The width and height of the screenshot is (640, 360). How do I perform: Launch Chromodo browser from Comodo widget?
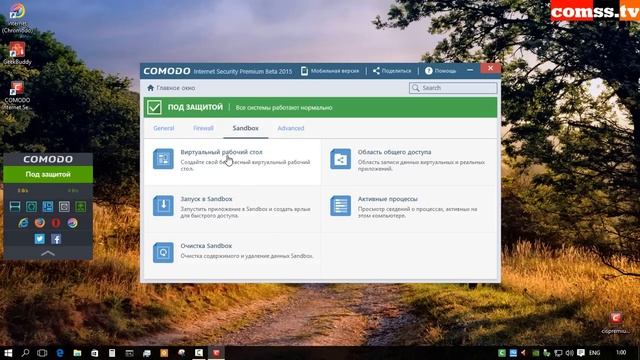72,223
